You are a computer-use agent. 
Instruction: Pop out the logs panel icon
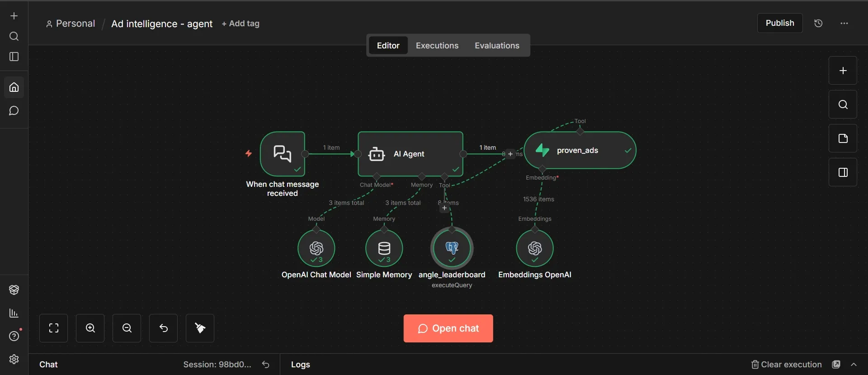click(x=836, y=365)
